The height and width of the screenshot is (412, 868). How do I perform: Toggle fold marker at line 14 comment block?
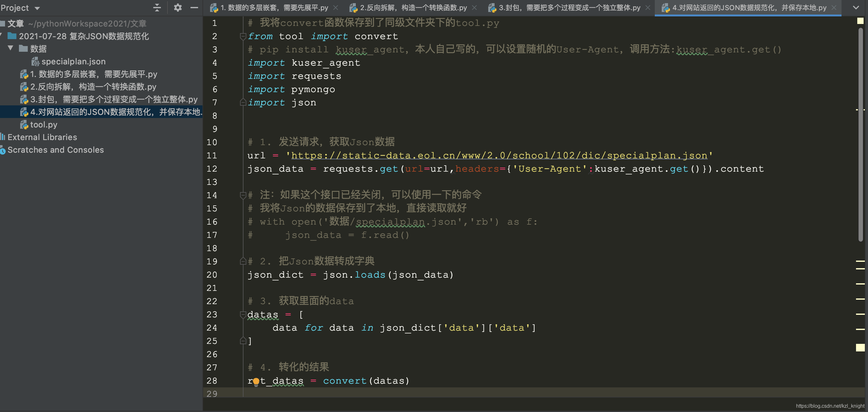click(243, 195)
